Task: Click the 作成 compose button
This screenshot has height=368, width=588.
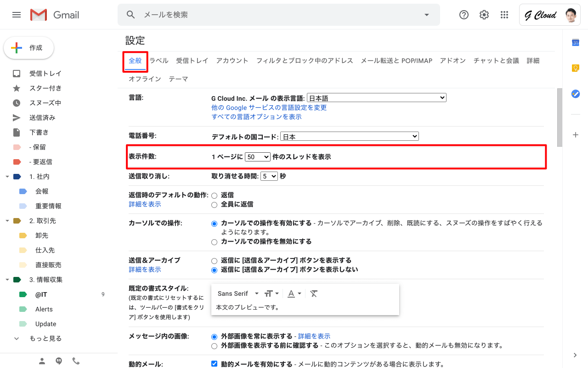Action: [29, 48]
